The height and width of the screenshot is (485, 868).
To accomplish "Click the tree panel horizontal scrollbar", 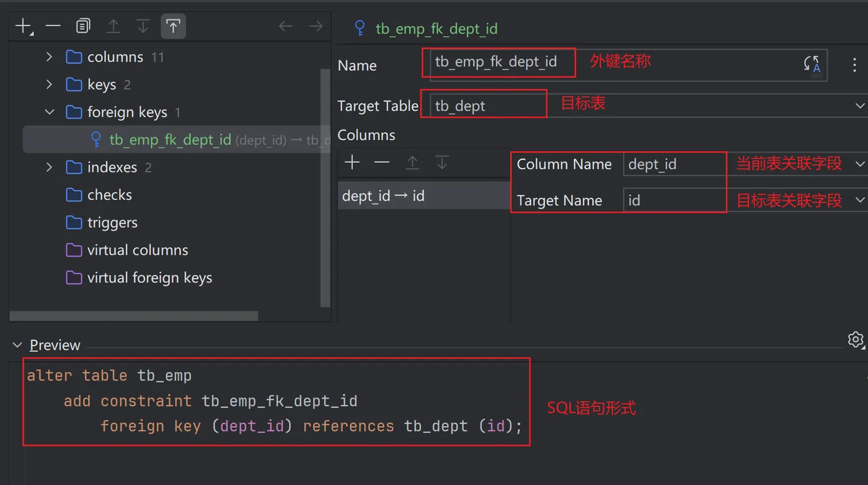I will 134,316.
